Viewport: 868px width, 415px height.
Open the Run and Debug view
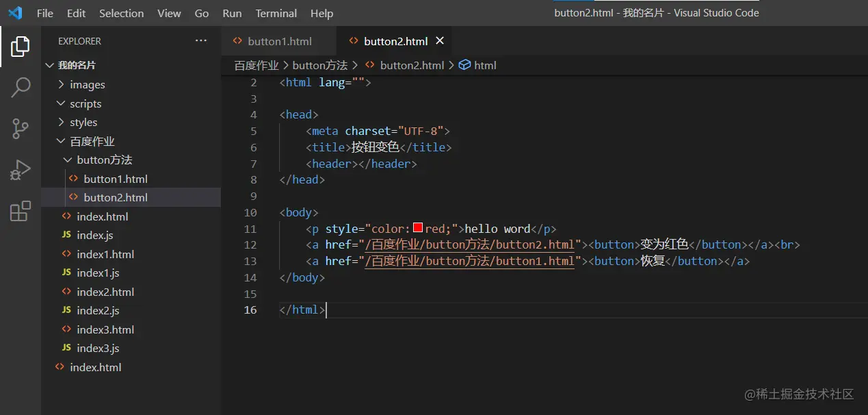pyautogui.click(x=21, y=170)
